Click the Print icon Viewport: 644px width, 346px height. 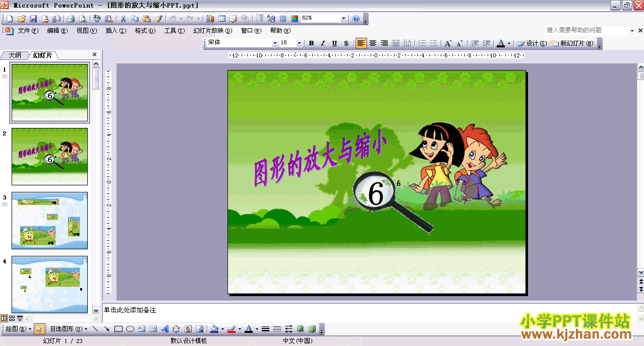[x=71, y=19]
